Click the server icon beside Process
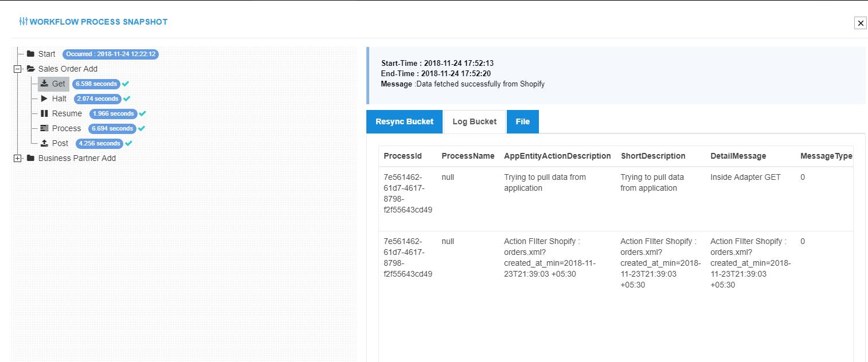This screenshot has height=362, width=868. (x=45, y=128)
